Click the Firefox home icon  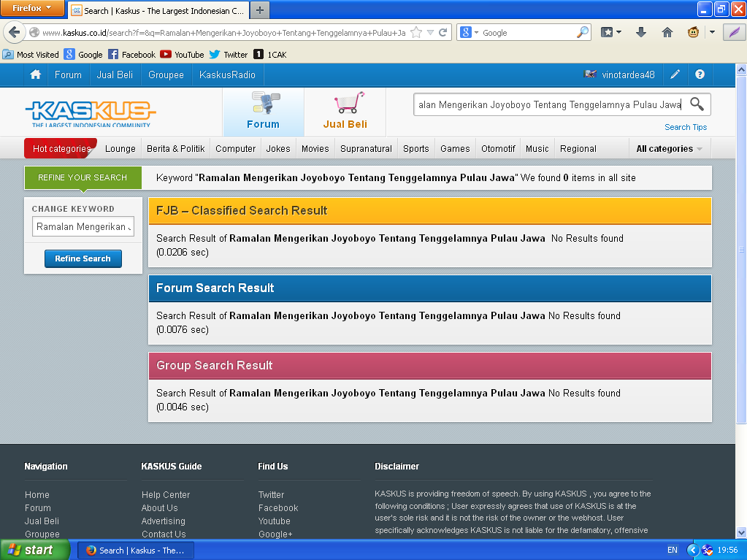667,32
